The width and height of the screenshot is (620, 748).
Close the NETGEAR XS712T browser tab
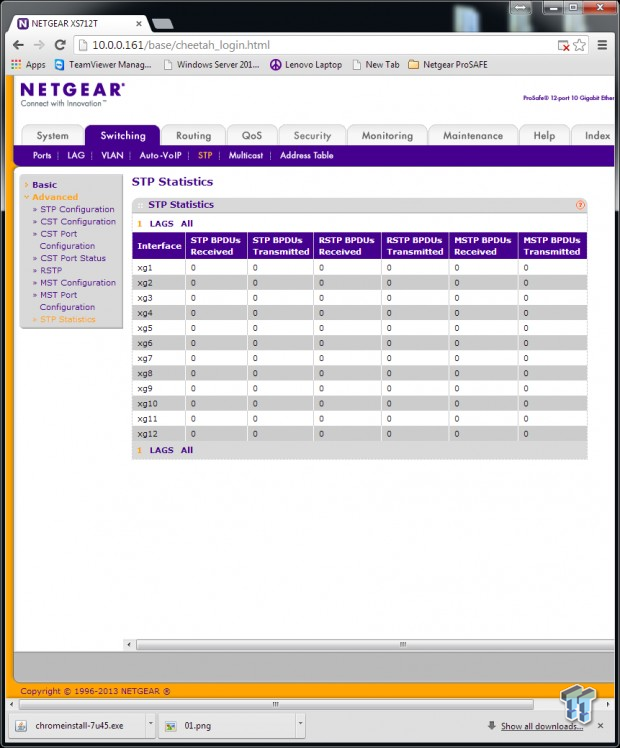(139, 23)
